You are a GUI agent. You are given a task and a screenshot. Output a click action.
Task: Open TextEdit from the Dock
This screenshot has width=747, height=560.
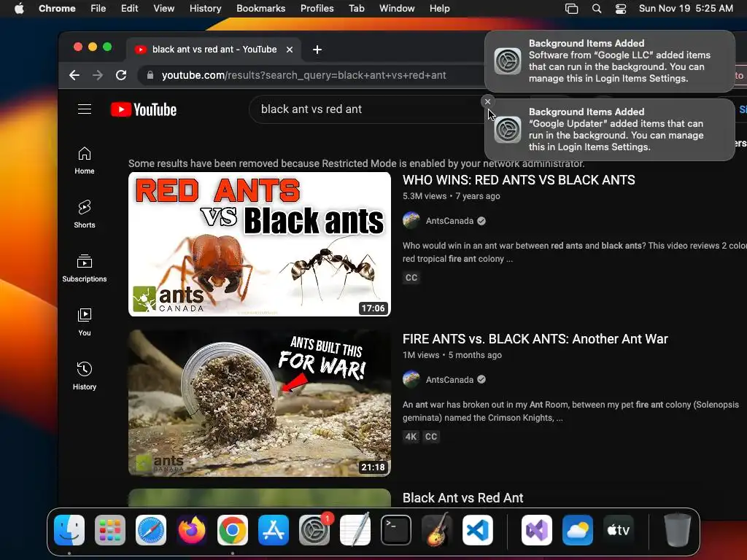tap(355, 530)
